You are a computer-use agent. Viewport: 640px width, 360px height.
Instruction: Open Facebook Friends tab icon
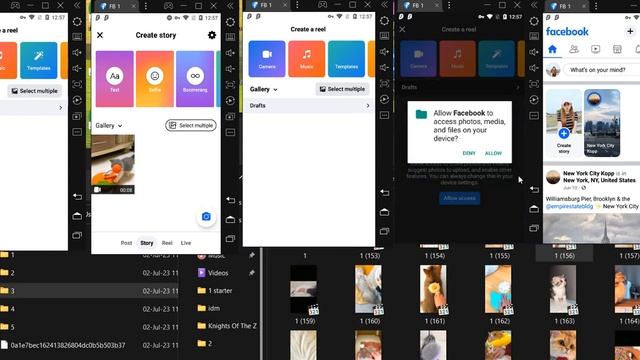pos(574,49)
